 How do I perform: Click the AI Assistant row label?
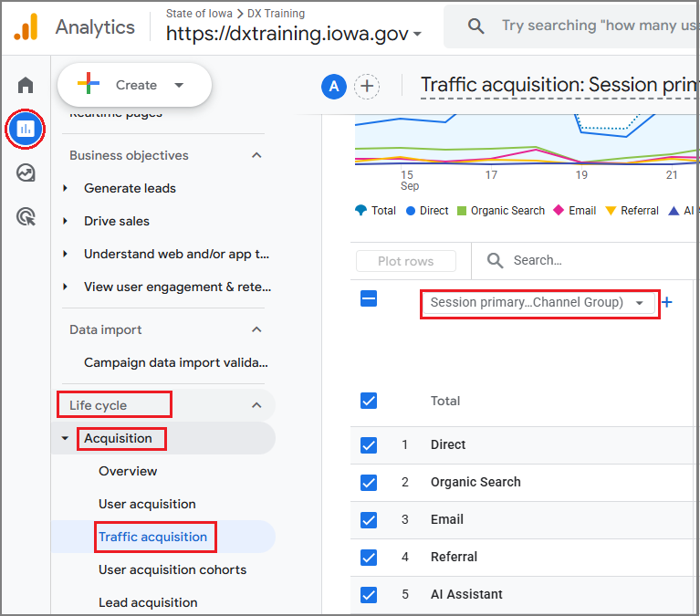466,595
